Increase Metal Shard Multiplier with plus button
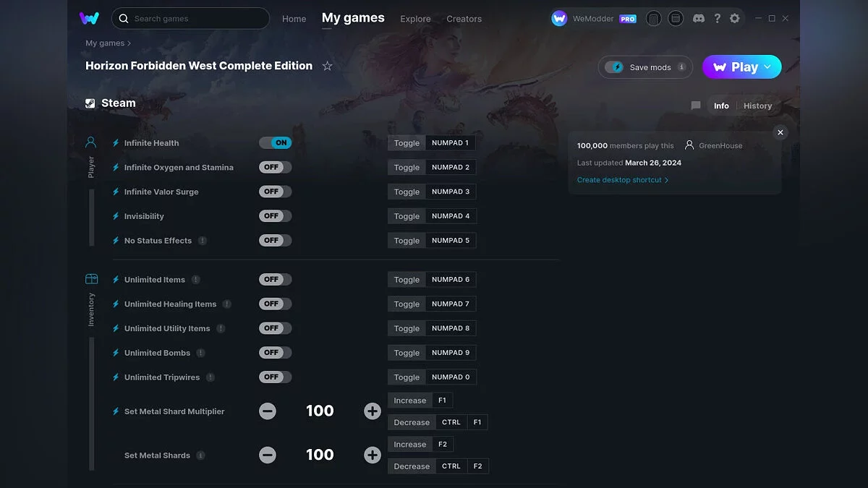868x488 pixels. [373, 411]
